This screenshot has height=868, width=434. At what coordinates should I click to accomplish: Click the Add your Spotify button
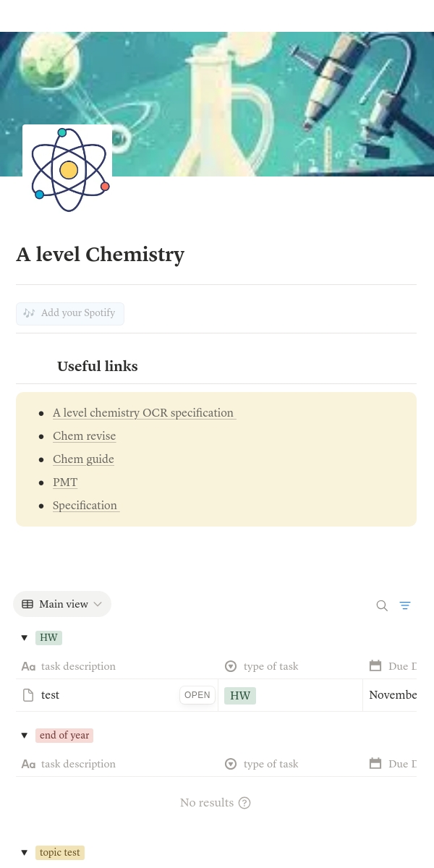70,313
